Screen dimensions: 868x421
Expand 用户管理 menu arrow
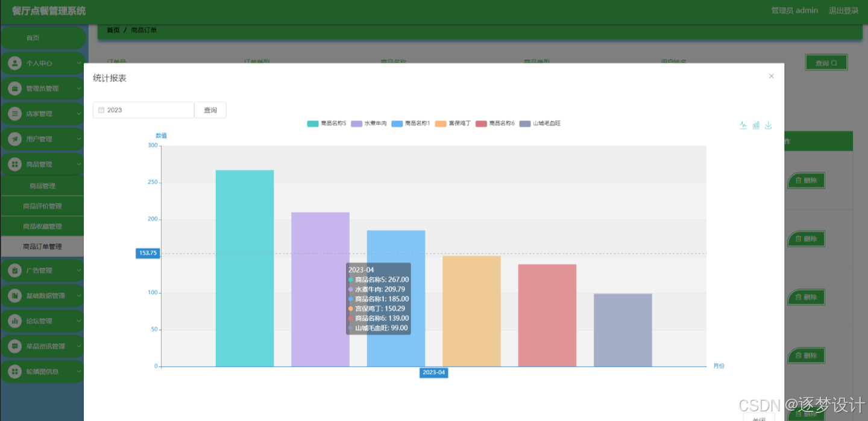click(79, 139)
